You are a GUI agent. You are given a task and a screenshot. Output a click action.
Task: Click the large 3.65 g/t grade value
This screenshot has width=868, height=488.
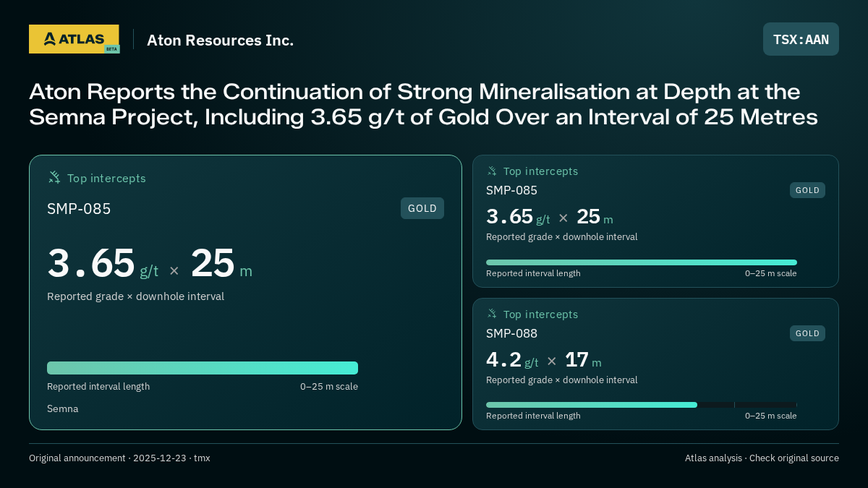pos(103,264)
